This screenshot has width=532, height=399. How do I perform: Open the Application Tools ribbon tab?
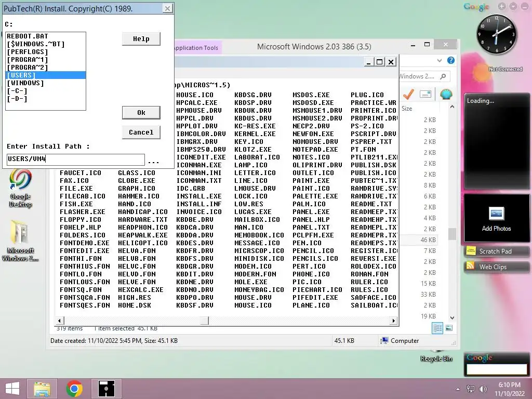click(x=197, y=48)
